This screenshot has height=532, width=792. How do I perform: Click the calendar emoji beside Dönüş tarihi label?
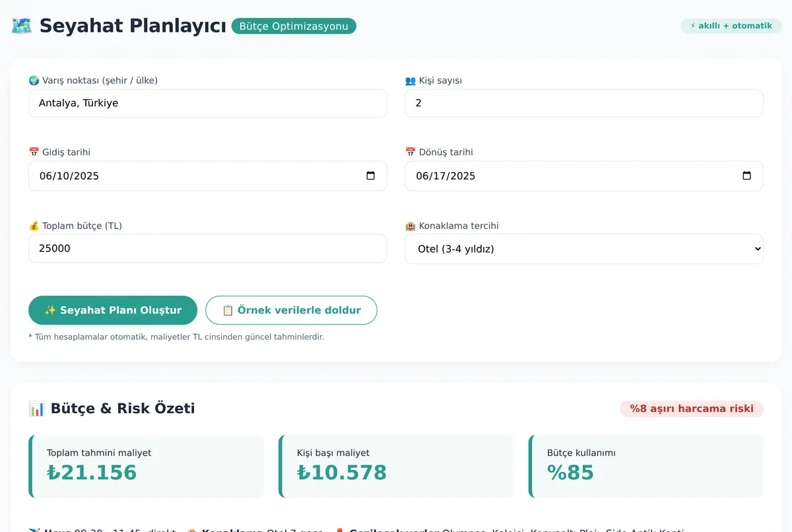pyautogui.click(x=411, y=152)
